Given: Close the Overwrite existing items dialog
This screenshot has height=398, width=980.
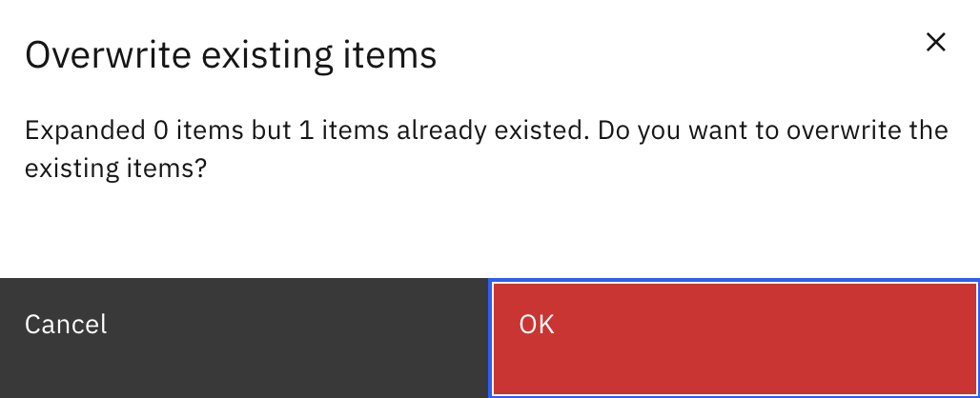Looking at the screenshot, I should (935, 42).
